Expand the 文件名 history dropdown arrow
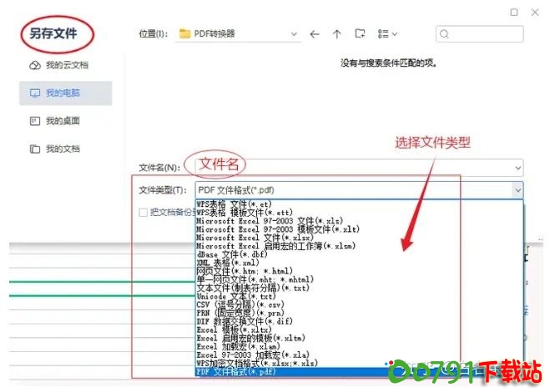Image resolution: width=550 pixels, height=392 pixels. coord(518,168)
